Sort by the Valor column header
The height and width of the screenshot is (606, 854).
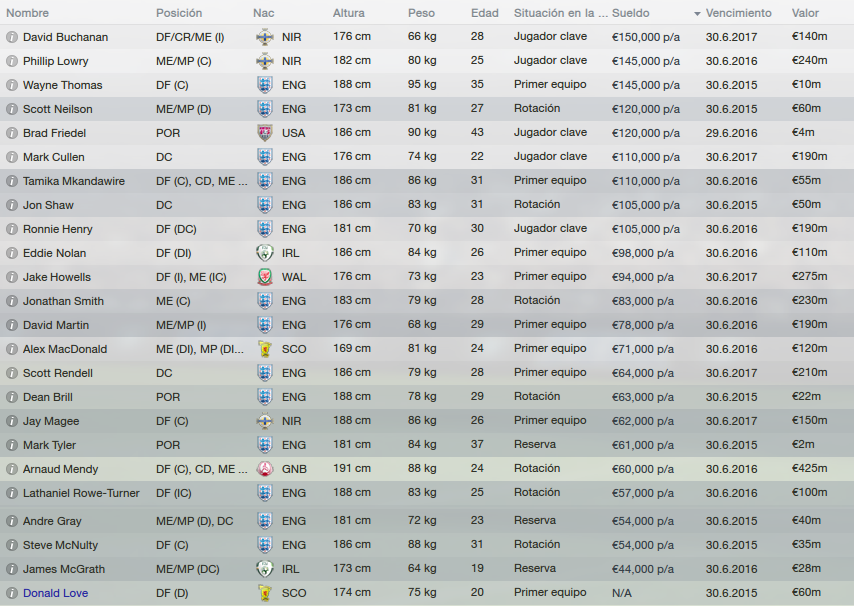click(805, 13)
